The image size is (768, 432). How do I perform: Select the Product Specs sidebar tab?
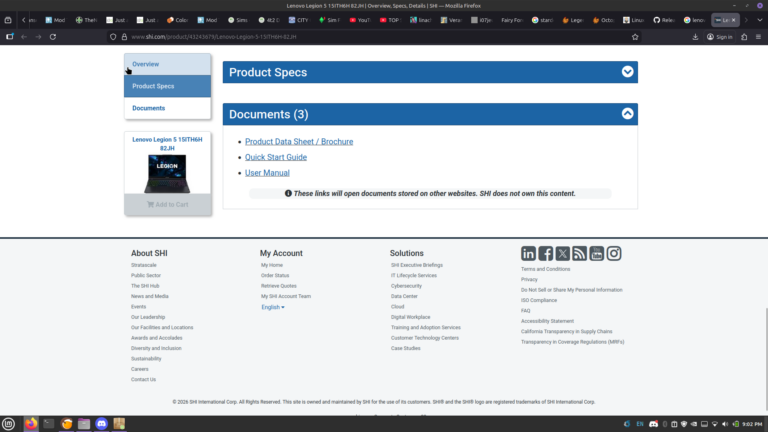(168, 86)
